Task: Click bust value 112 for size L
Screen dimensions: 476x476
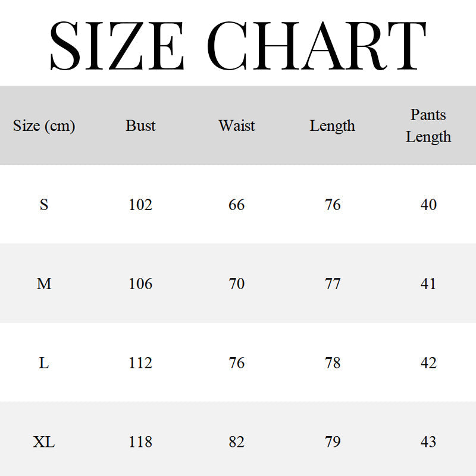Action: click(140, 363)
